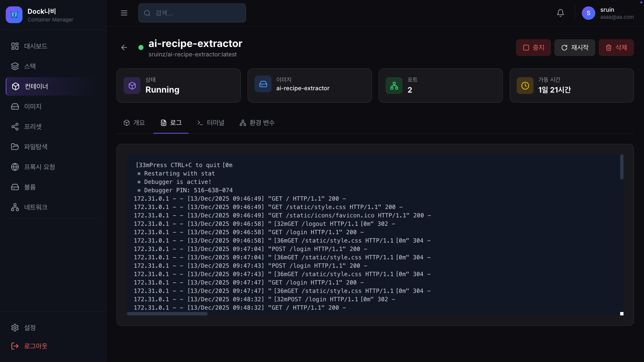Open 대시보드 in the sidebar
Image resolution: width=644 pixels, height=362 pixels.
36,46
